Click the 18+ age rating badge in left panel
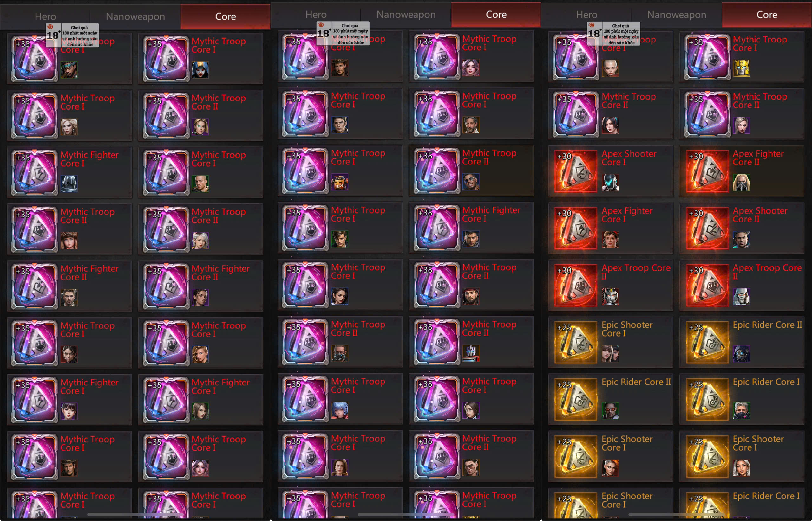 (x=72, y=35)
